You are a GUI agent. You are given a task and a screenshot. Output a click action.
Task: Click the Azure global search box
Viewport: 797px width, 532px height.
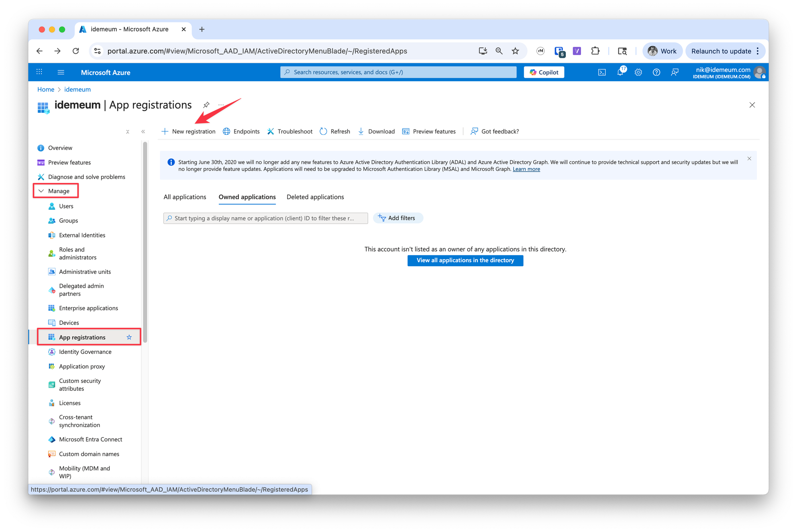(x=398, y=72)
